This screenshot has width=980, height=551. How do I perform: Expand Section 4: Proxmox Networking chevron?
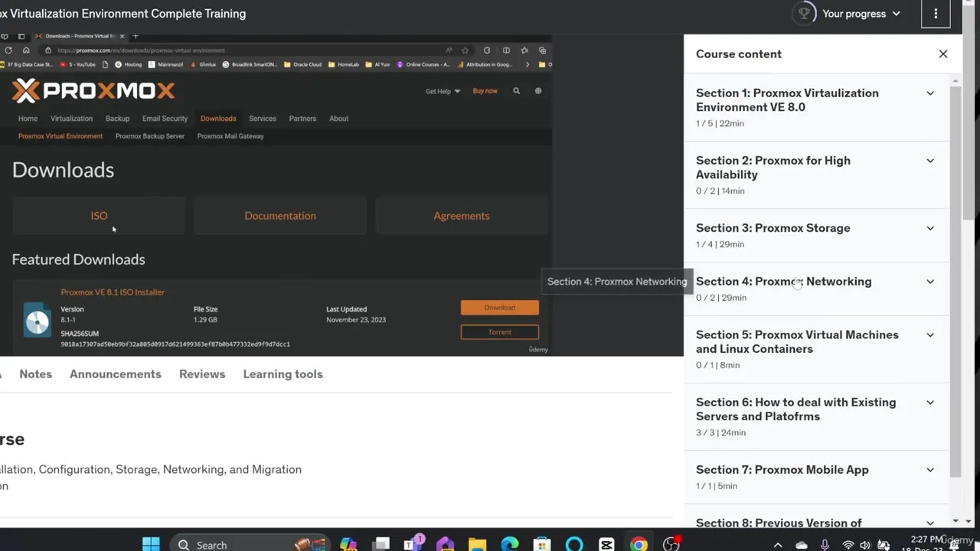tap(930, 282)
